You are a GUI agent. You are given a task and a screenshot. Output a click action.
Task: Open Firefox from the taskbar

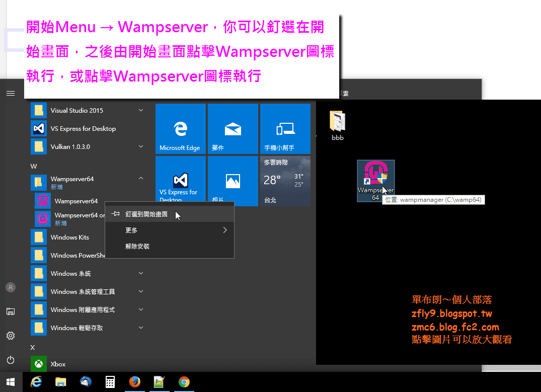coord(135,382)
